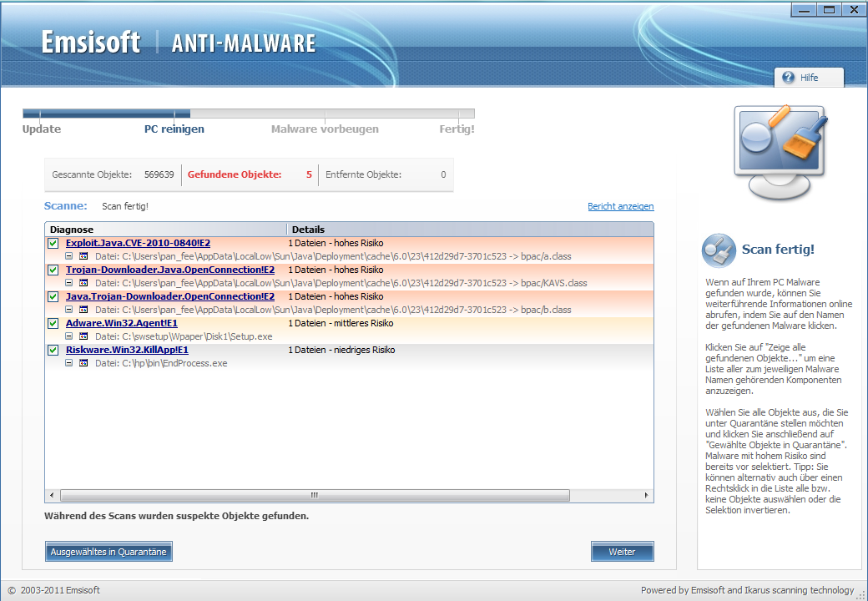Click the Emsisoft logo text
Viewport: 868px width, 601px height.
[x=91, y=43]
